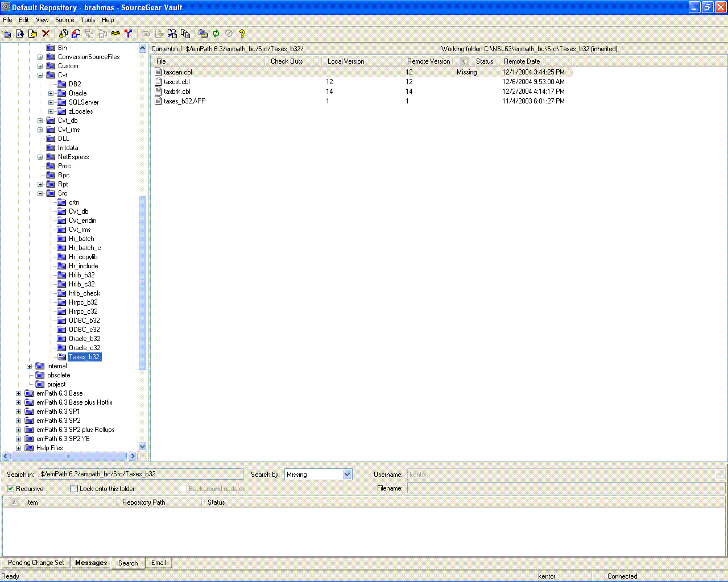The image size is (728, 582).
Task: Click the taxcan.cbl file icon
Action: coord(159,72)
